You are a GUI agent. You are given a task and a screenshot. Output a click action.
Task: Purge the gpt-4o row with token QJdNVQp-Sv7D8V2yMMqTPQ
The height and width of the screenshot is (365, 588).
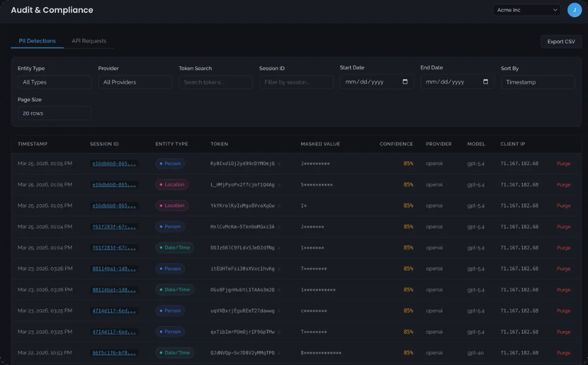563,353
